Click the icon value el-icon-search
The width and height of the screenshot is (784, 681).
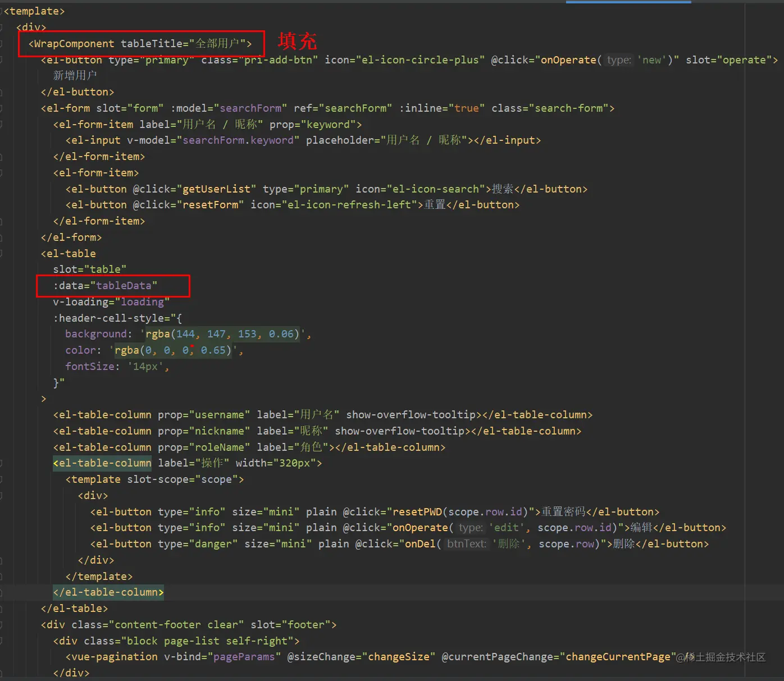435,189
